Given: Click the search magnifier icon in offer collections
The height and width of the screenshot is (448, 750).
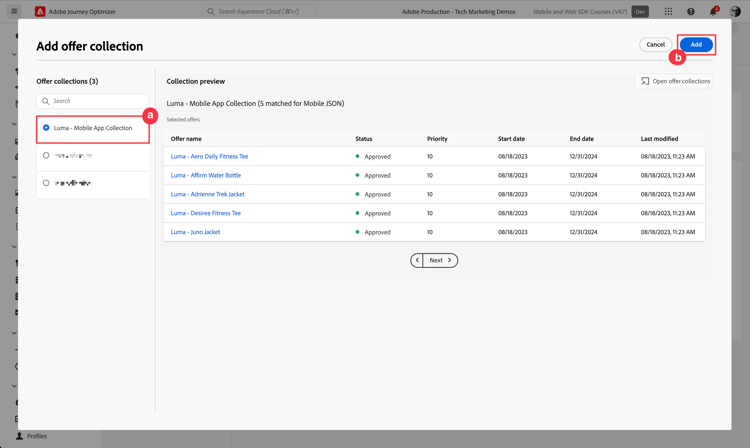Looking at the screenshot, I should coord(45,101).
